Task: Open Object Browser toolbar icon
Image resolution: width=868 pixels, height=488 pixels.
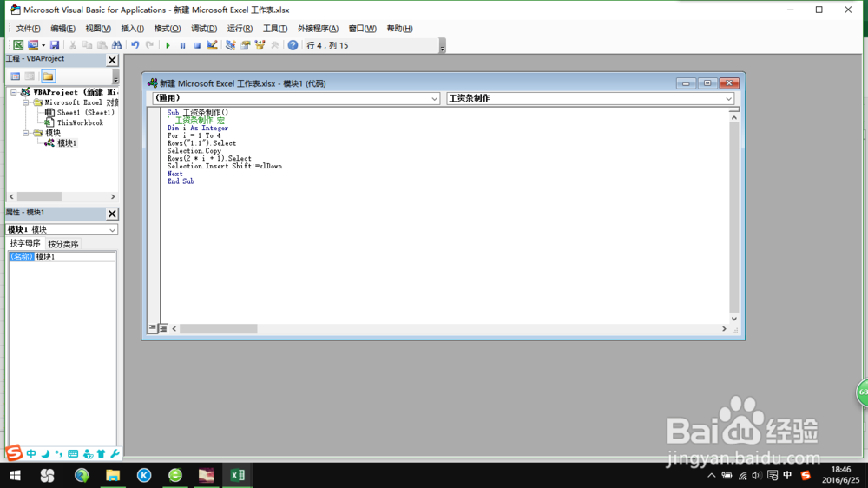Action: coord(260,45)
